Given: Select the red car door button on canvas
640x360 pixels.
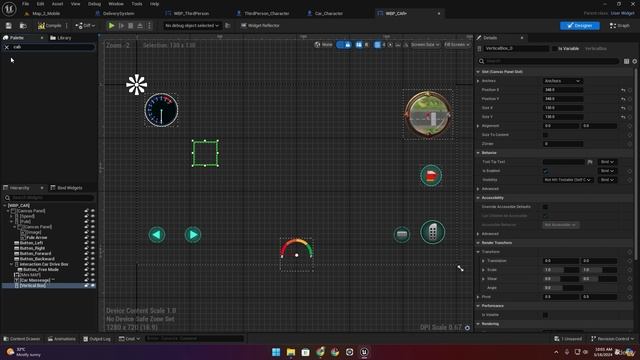Looking at the screenshot, I should click(431, 176).
